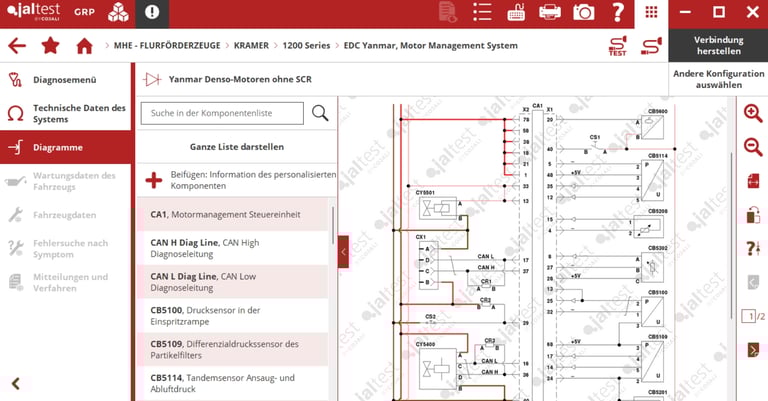Open the cubes module icon in header

click(x=118, y=12)
